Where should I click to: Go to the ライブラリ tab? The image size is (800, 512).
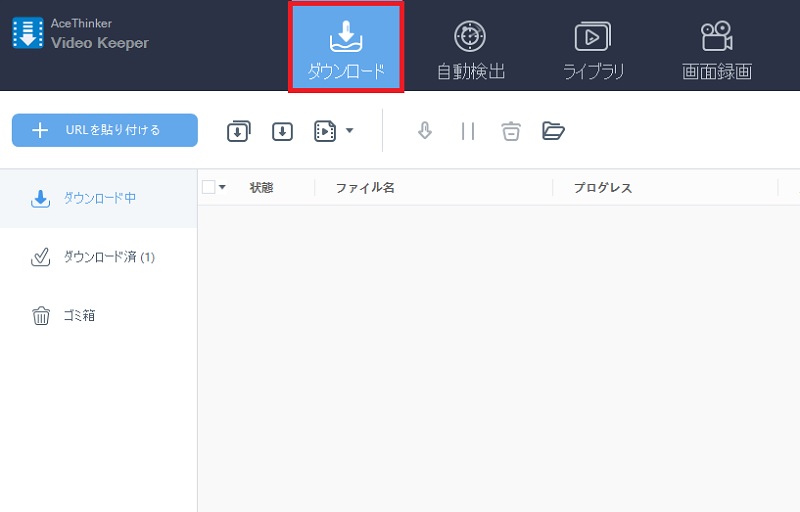click(594, 48)
